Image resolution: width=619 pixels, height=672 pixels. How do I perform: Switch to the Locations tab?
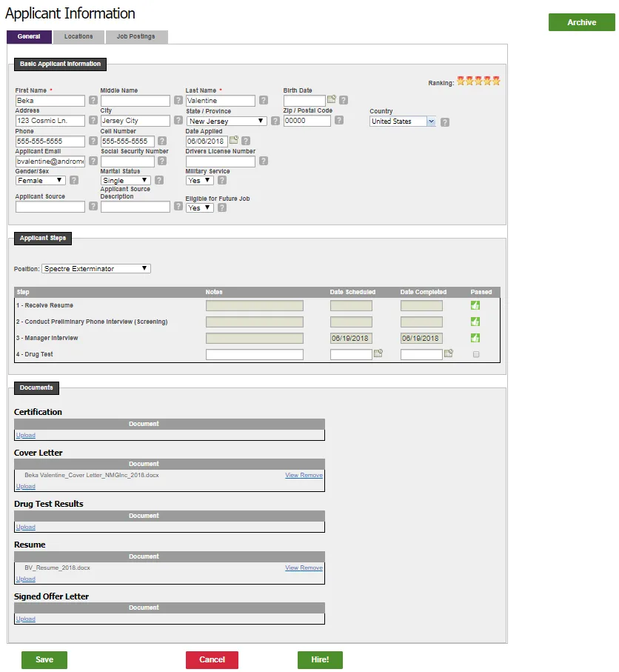click(78, 37)
